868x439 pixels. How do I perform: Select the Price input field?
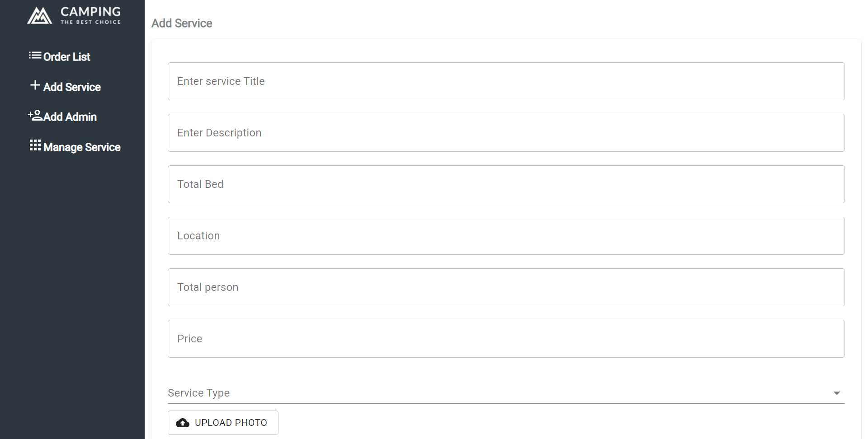click(506, 339)
